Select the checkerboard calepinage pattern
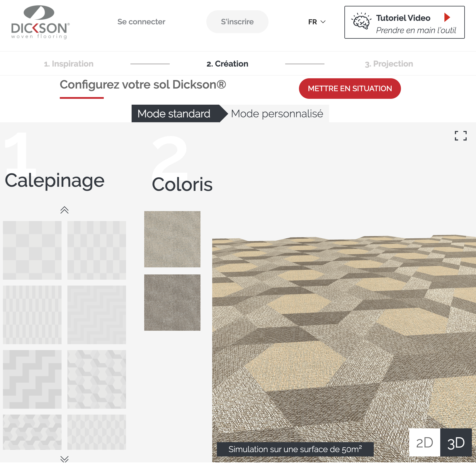 [x=33, y=250]
